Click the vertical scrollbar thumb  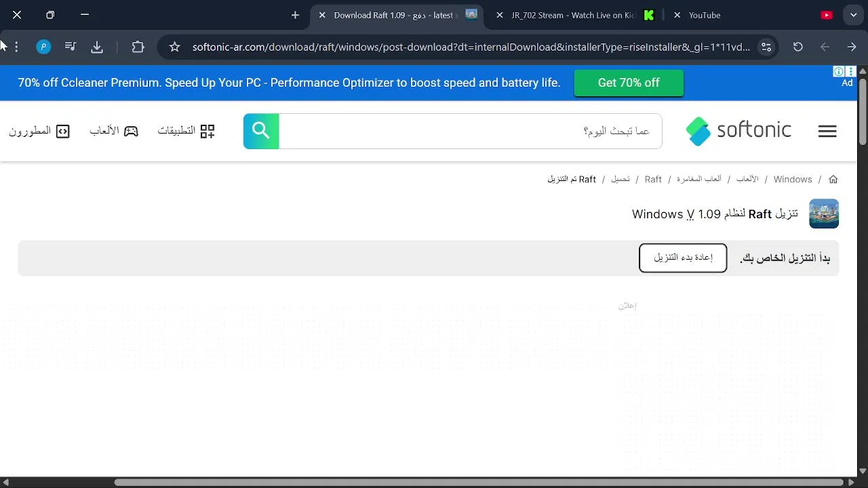pyautogui.click(x=863, y=111)
